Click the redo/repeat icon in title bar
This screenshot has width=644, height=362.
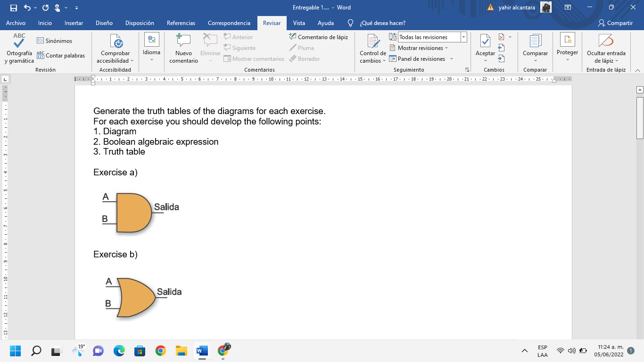click(45, 8)
